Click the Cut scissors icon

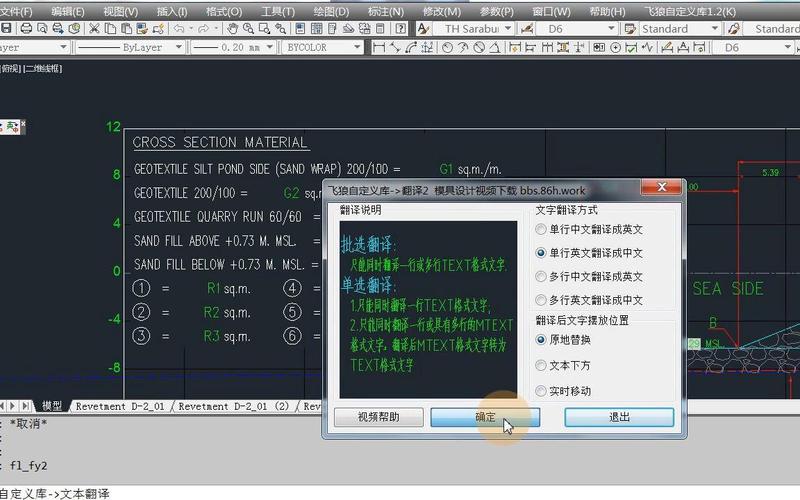tap(94, 29)
